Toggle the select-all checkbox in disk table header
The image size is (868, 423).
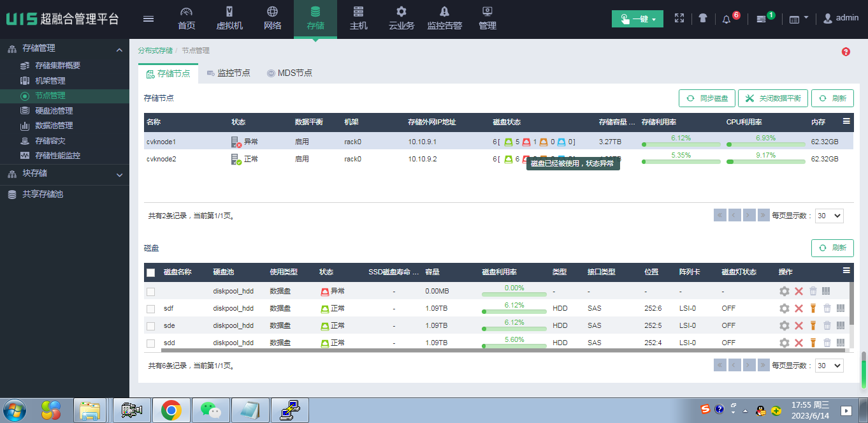click(x=151, y=272)
